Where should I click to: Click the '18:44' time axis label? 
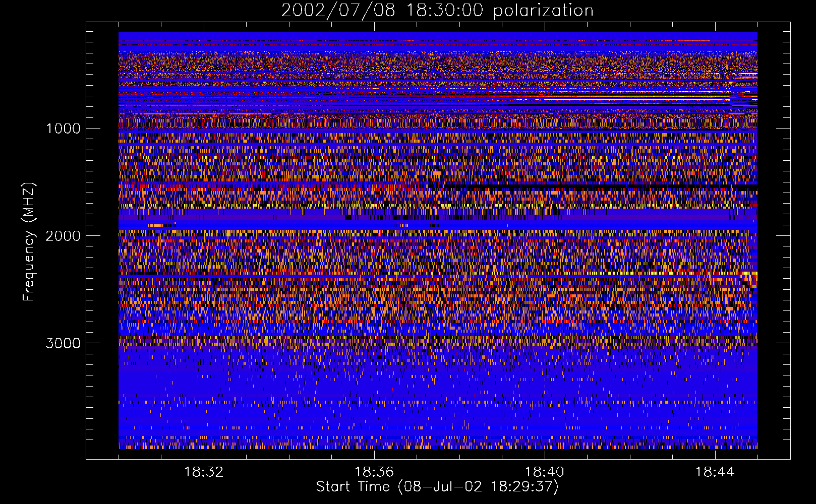click(x=715, y=472)
